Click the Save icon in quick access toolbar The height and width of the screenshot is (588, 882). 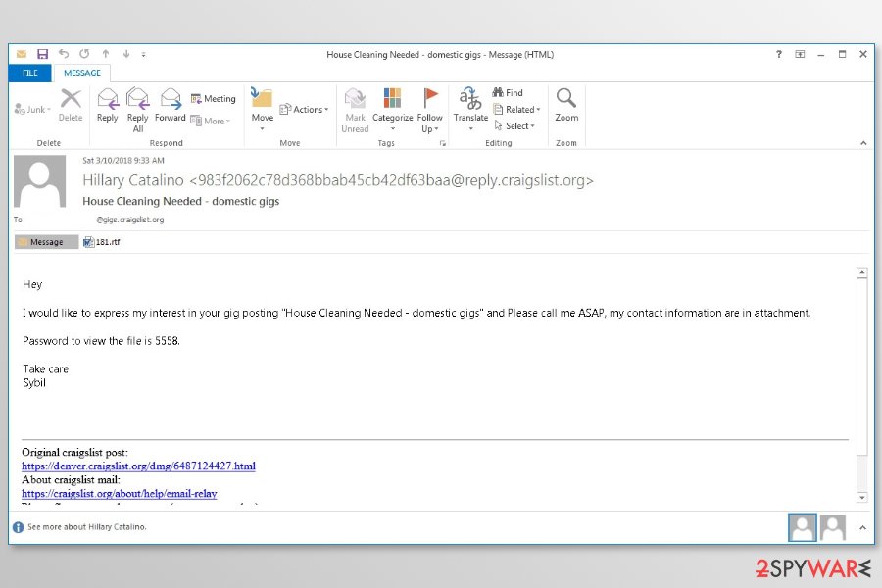click(42, 54)
